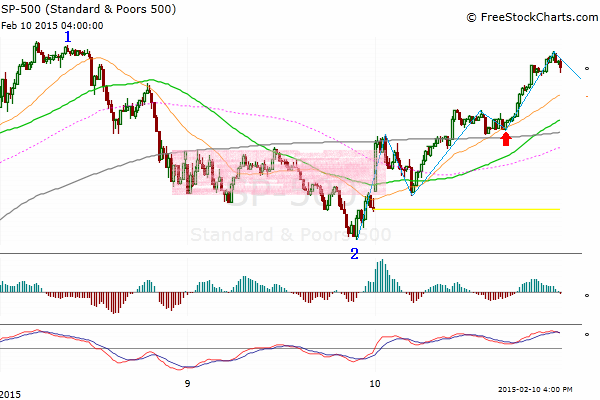Click the red up arrow marker
Image resolution: width=600 pixels, height=400 pixels.
coord(506,138)
